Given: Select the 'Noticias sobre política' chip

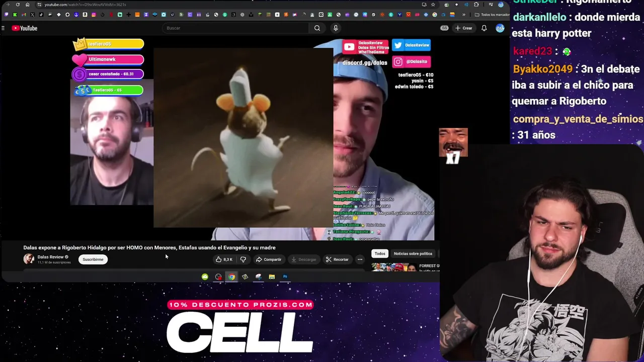Looking at the screenshot, I should (x=413, y=253).
